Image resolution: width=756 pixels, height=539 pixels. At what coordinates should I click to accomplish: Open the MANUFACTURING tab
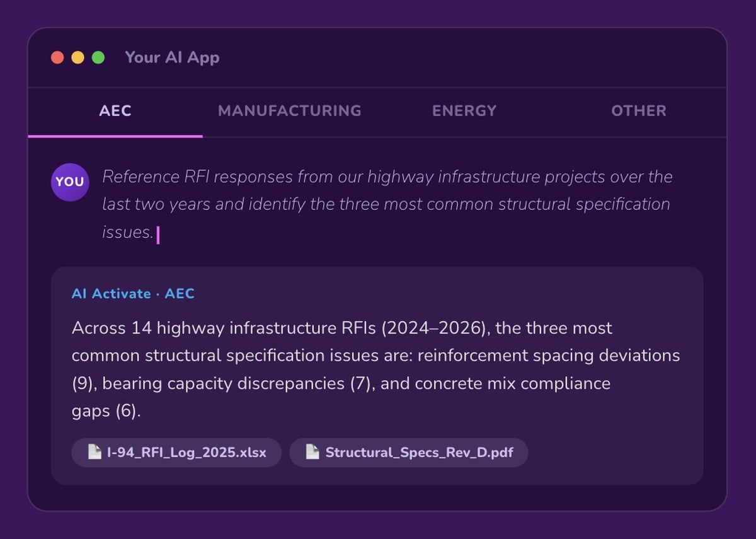click(290, 111)
